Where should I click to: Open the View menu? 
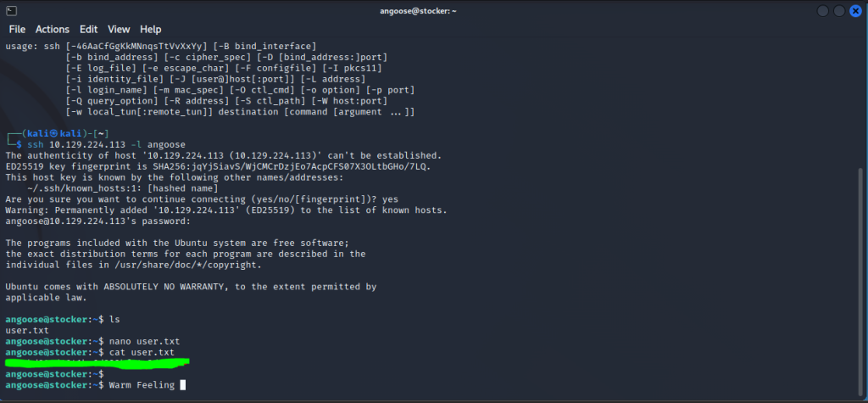tap(119, 30)
